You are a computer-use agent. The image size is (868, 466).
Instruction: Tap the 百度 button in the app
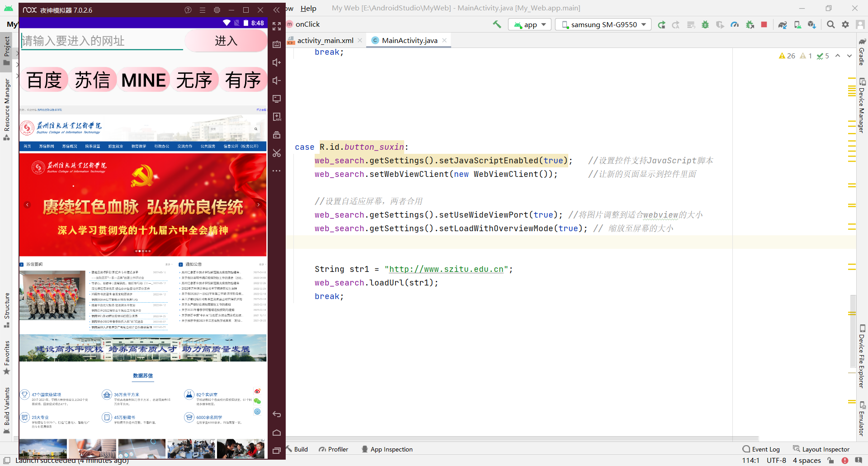click(43, 79)
